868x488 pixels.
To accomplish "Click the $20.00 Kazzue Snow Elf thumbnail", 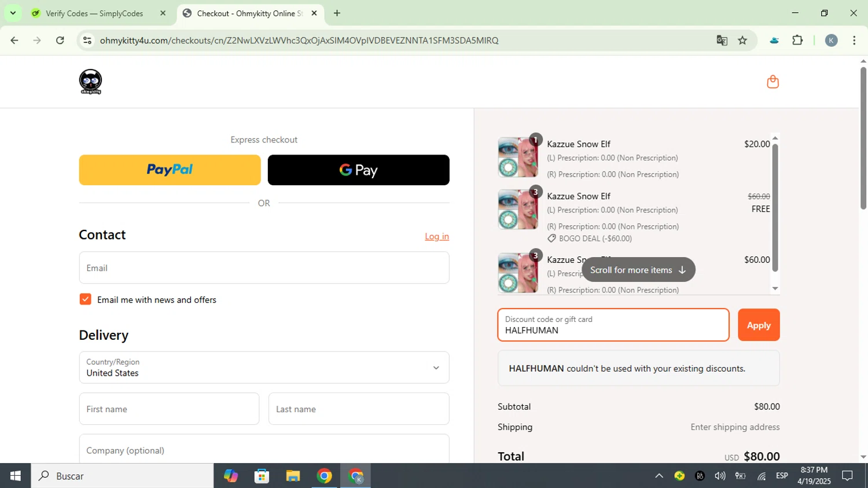I will click(518, 157).
